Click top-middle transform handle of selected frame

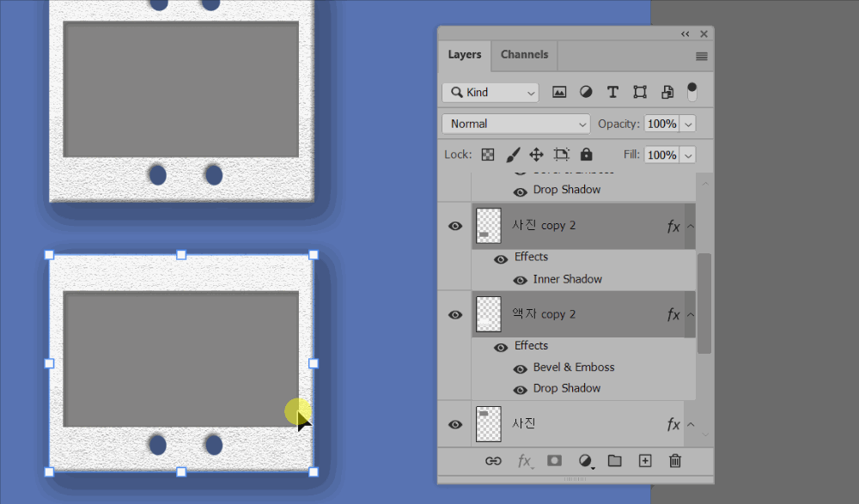coord(181,255)
